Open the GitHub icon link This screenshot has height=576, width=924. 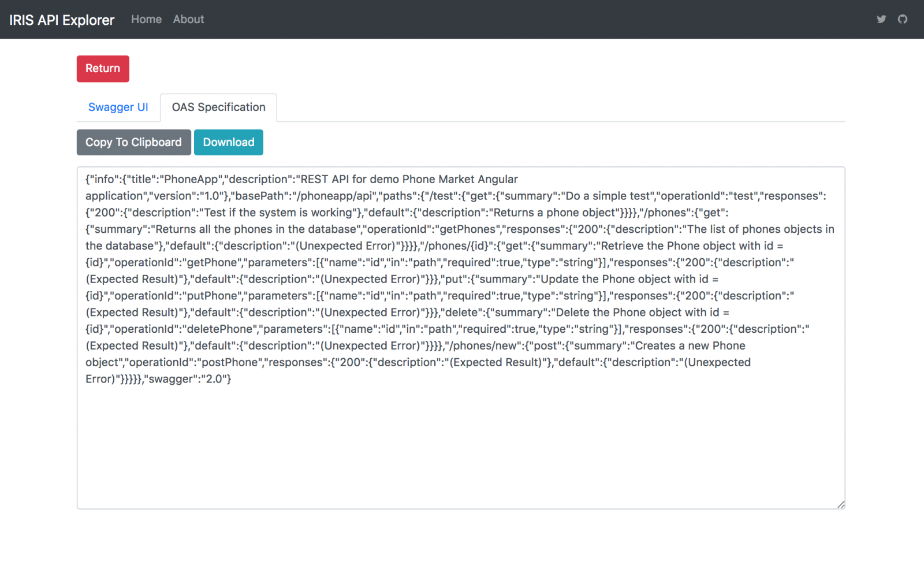[902, 19]
